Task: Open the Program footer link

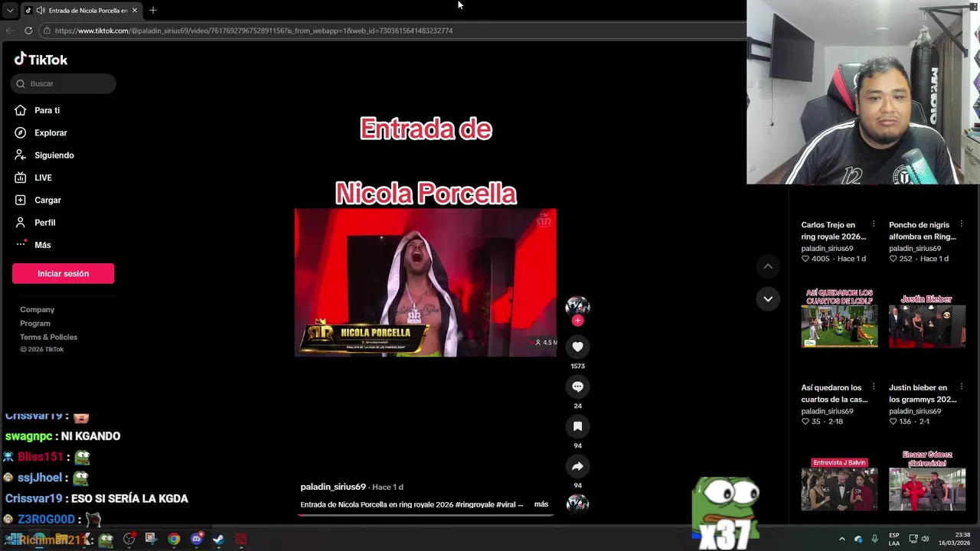Action: tap(35, 323)
